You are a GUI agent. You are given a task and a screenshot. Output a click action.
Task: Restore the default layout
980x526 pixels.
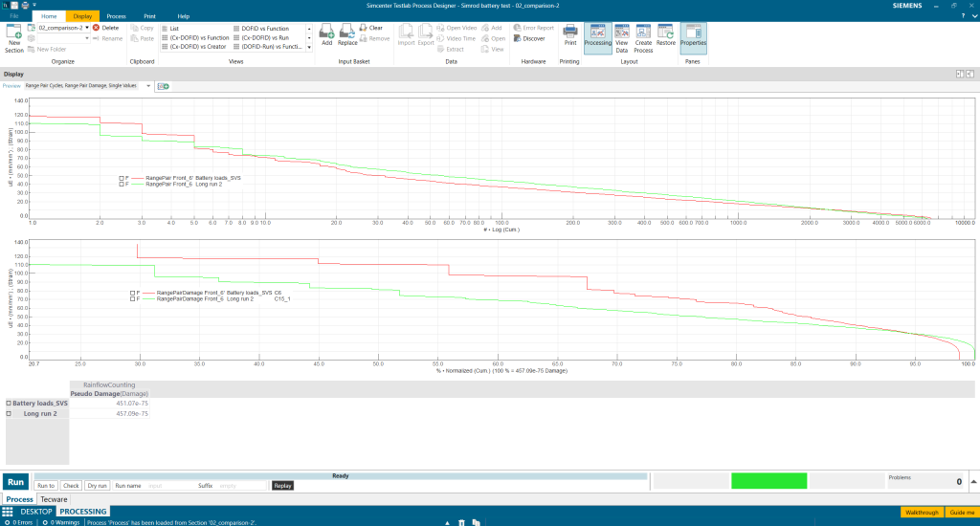pyautogui.click(x=666, y=35)
